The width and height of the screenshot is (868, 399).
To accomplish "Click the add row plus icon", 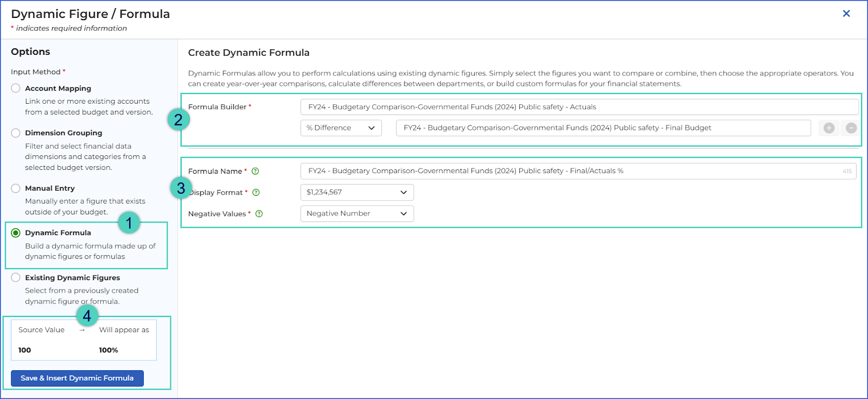I will pos(829,128).
